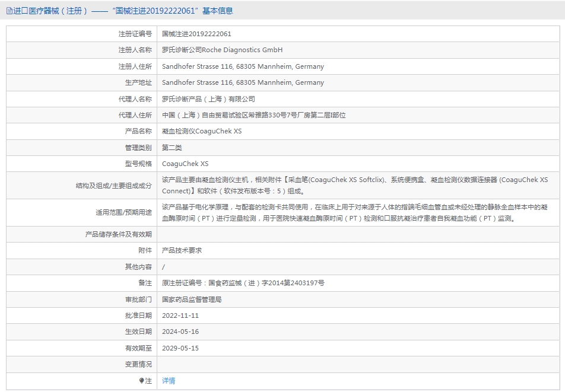Select the 生产地址 address value
This screenshot has height=392, width=565.
click(x=243, y=82)
